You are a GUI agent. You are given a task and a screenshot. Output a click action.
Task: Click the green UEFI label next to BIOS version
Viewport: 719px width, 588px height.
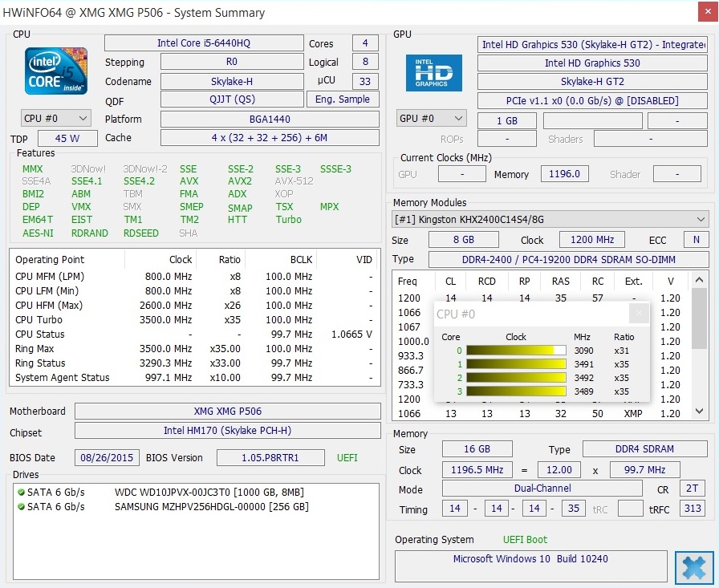coord(347,457)
